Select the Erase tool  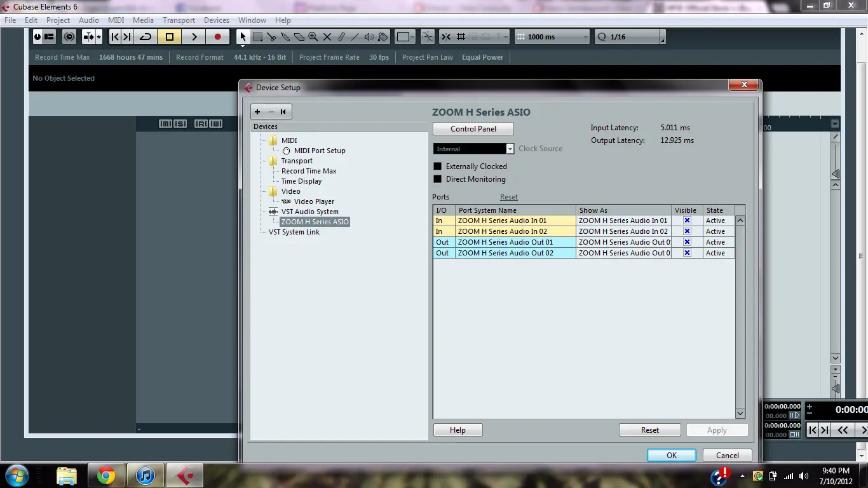(x=299, y=37)
